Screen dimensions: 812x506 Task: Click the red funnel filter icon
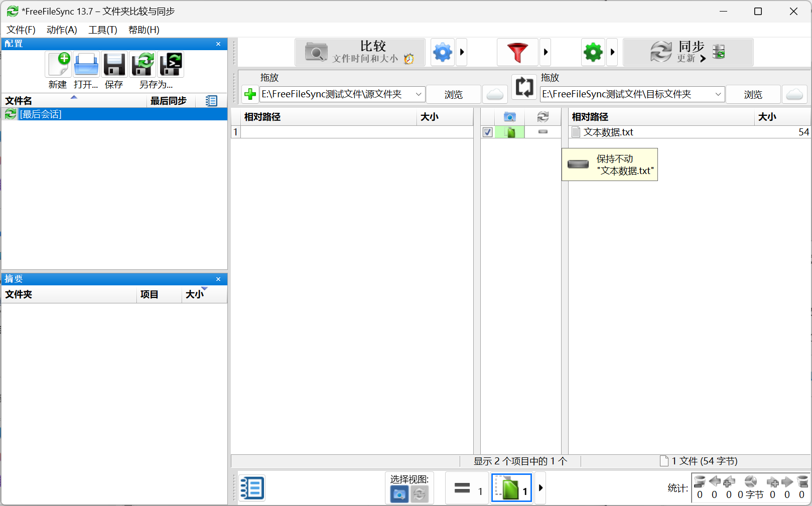517,52
